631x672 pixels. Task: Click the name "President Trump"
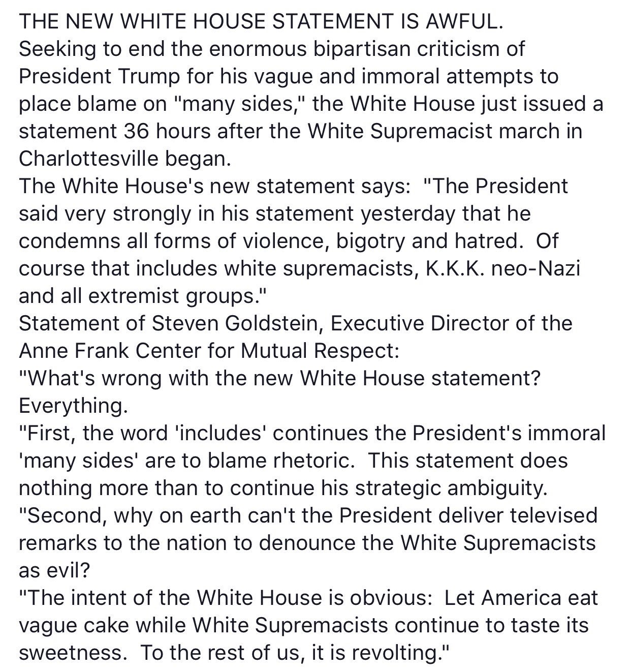pyautogui.click(x=99, y=77)
